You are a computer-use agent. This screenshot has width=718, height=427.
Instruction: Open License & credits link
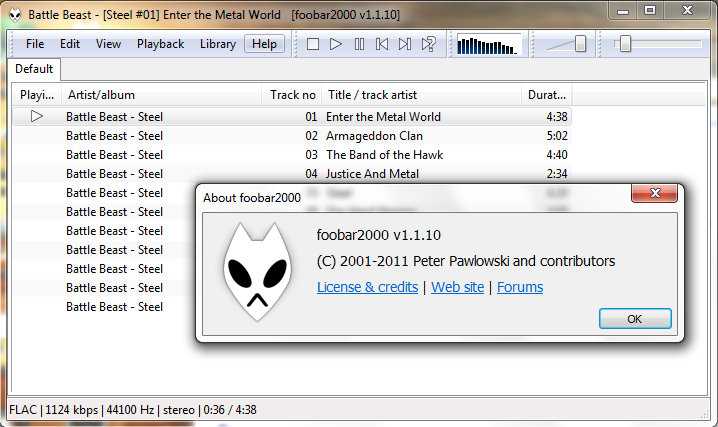click(x=367, y=287)
